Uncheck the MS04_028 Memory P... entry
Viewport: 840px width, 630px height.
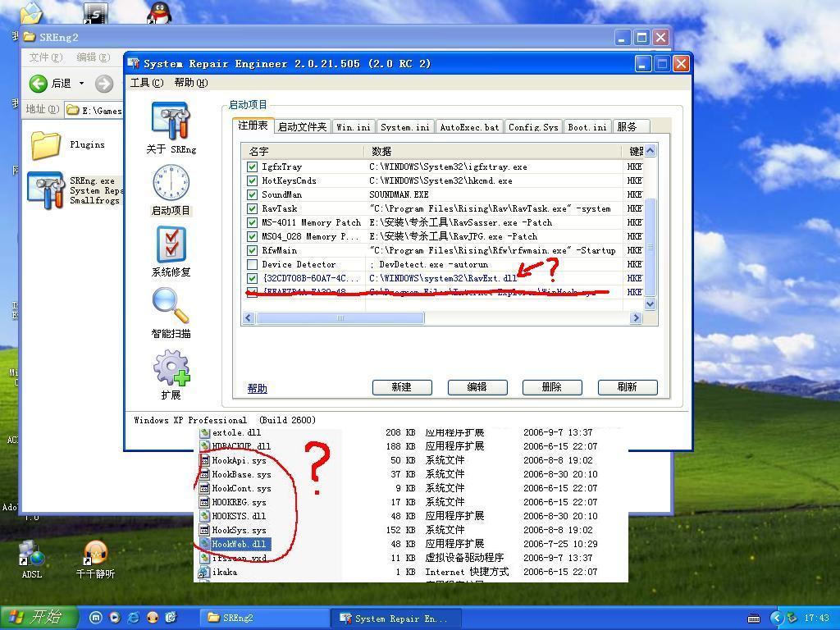coord(252,236)
